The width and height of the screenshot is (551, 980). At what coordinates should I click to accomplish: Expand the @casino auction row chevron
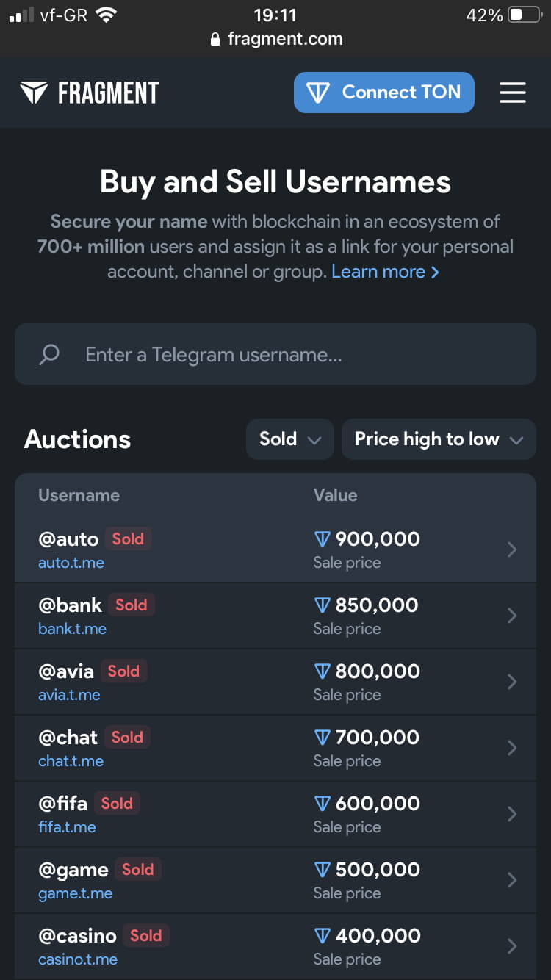(x=512, y=946)
